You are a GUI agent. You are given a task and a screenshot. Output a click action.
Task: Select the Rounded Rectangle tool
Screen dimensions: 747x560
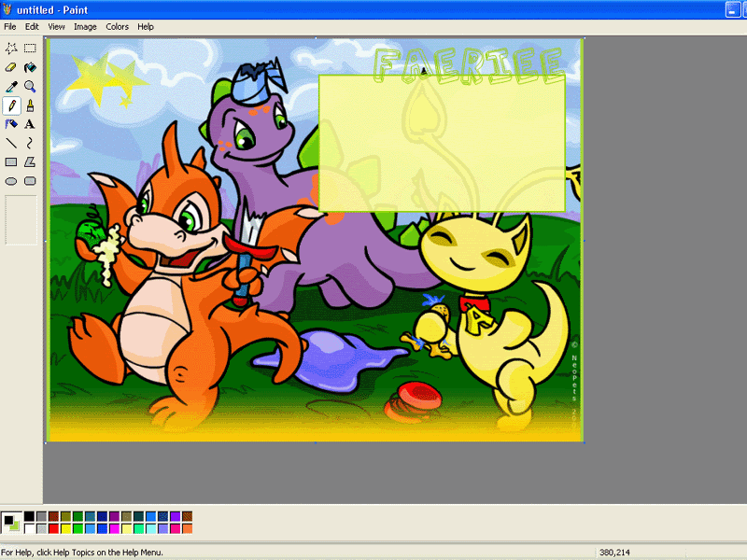point(30,181)
